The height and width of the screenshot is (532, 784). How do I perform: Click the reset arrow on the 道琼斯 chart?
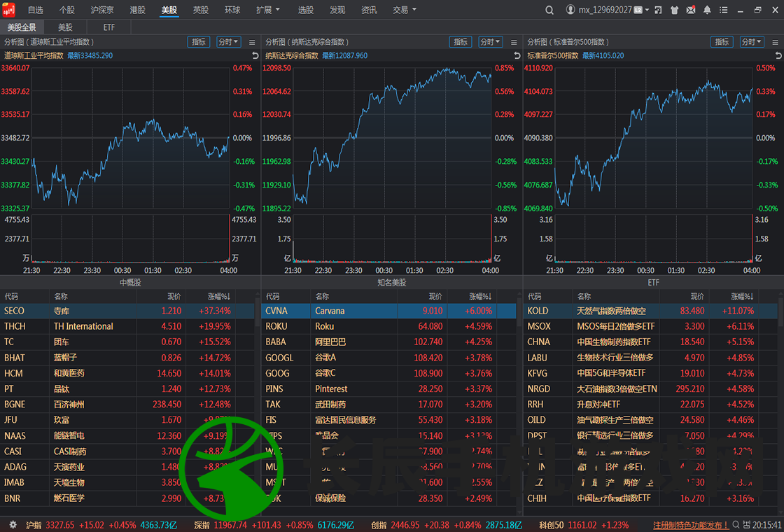255,55
